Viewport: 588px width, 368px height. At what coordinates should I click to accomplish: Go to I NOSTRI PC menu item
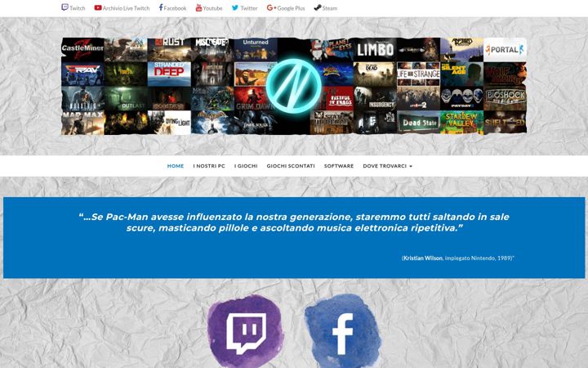coord(209,166)
